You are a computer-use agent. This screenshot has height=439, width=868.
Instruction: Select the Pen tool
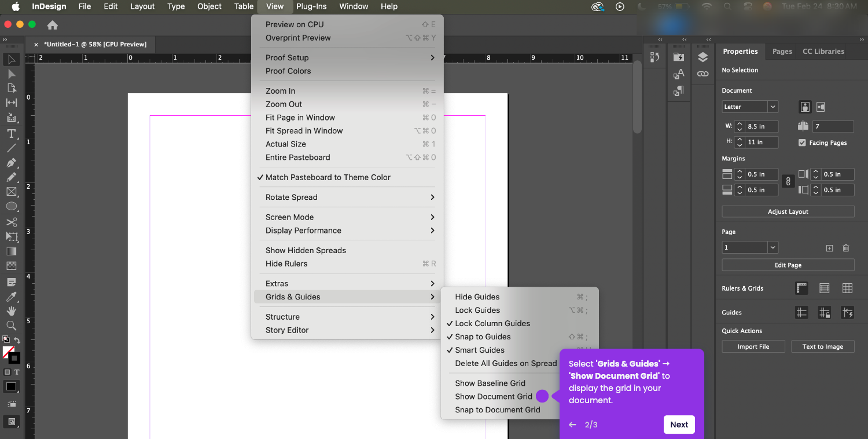pyautogui.click(x=11, y=163)
